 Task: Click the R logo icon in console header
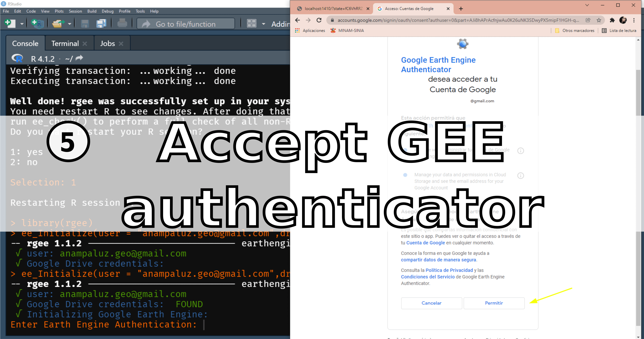tap(17, 58)
